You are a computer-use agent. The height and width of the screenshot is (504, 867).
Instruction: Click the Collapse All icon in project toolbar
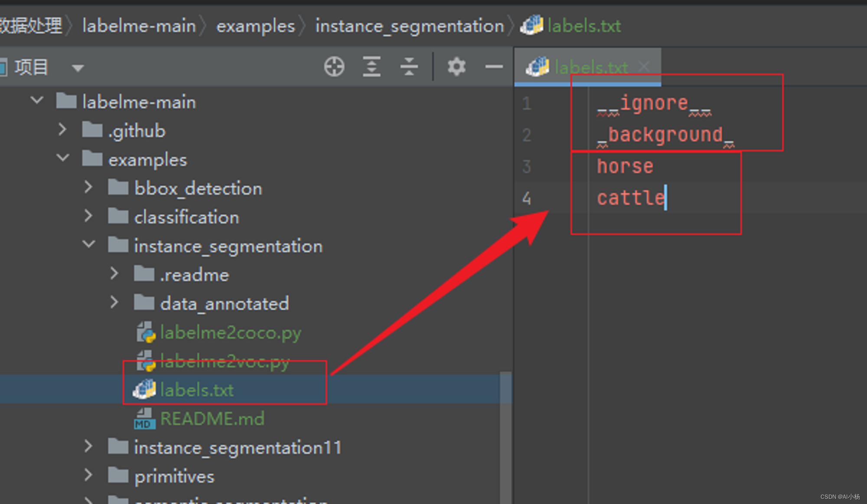pos(409,67)
